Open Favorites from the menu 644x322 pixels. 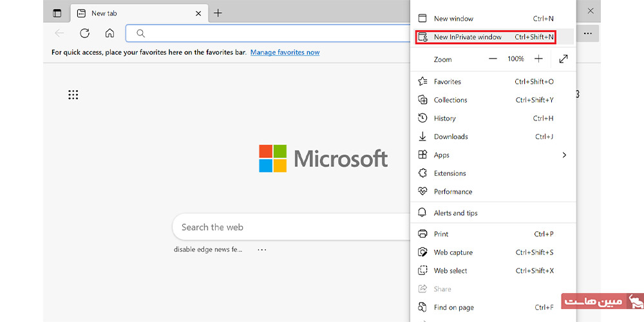(x=493, y=82)
